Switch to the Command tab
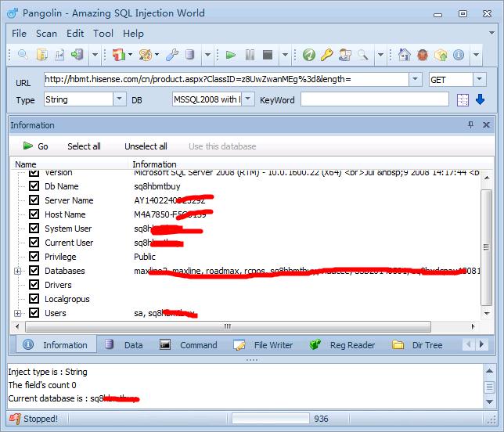Screen dimensions: 504x432 pos(189,345)
